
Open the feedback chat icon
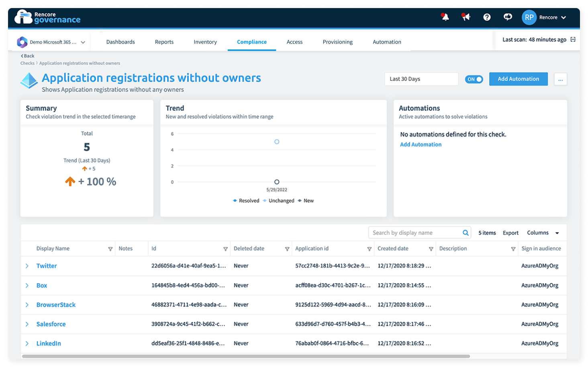click(x=508, y=17)
